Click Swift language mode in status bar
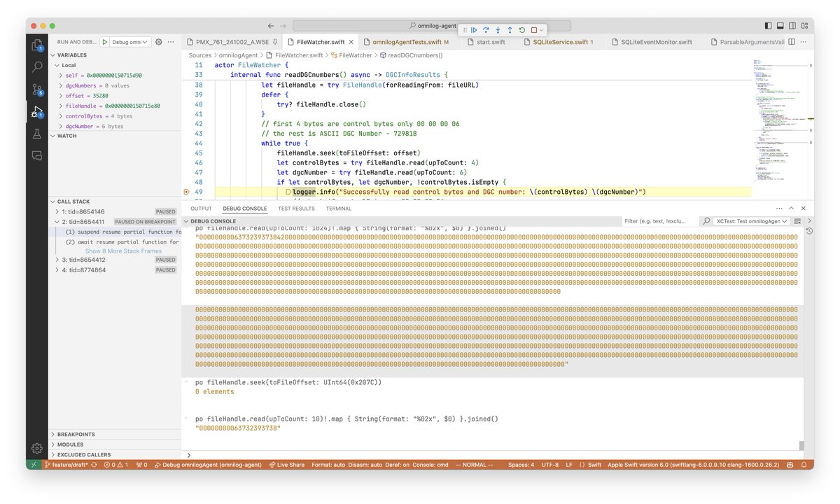This screenshot has height=504, width=840. (594, 465)
